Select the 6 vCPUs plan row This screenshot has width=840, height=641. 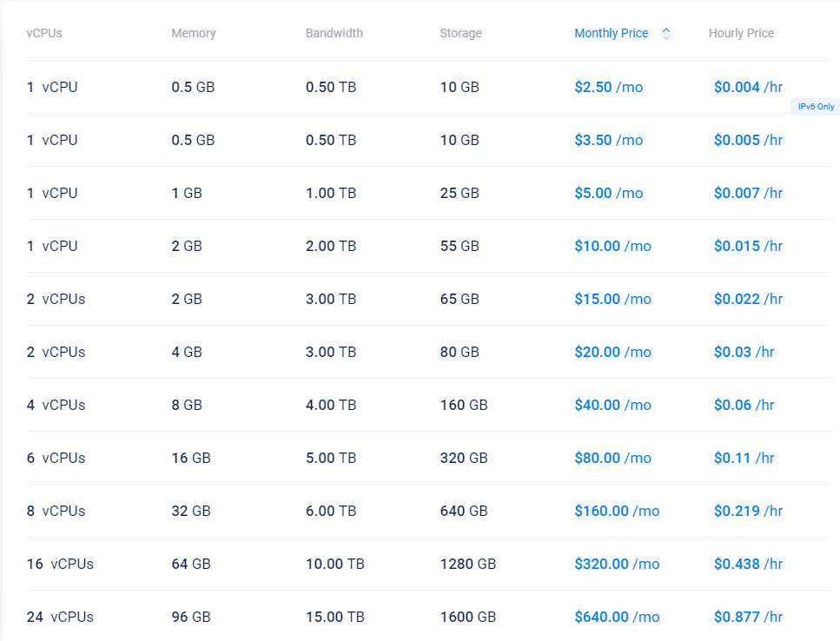pyautogui.click(x=56, y=458)
